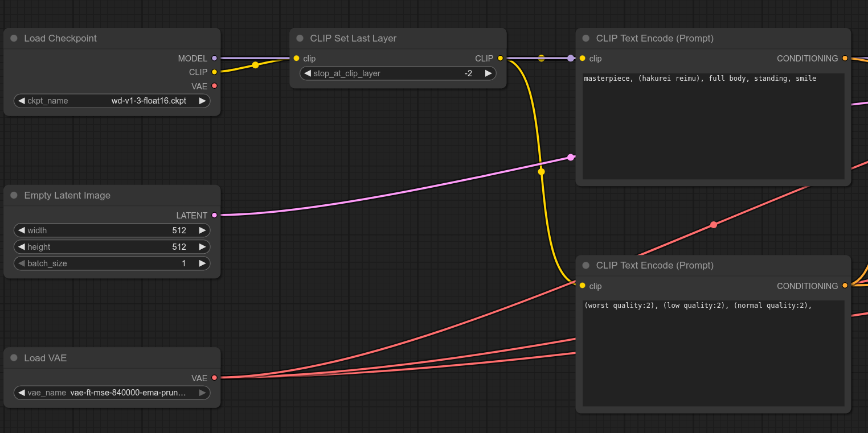Open the ckpt_name dropdown showing wd-v1-3-float16.ckpt
This screenshot has height=433, width=868.
click(x=112, y=101)
